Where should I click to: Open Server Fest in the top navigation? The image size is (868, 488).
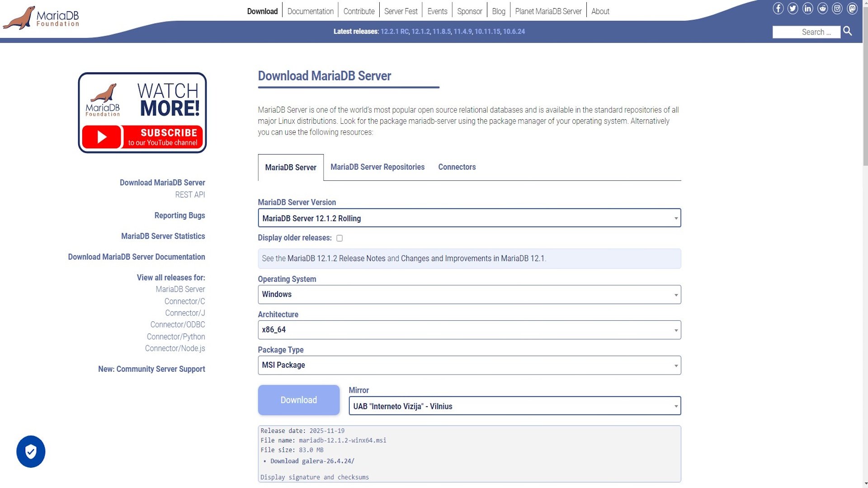click(401, 11)
